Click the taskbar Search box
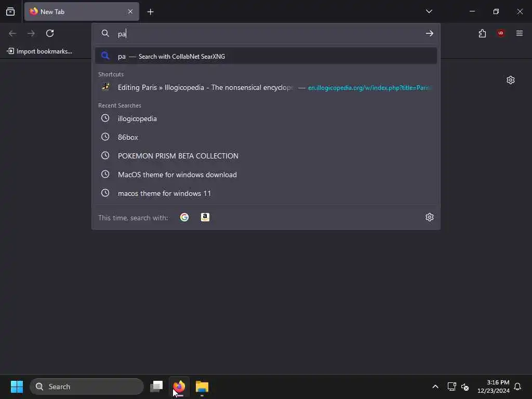 87,387
